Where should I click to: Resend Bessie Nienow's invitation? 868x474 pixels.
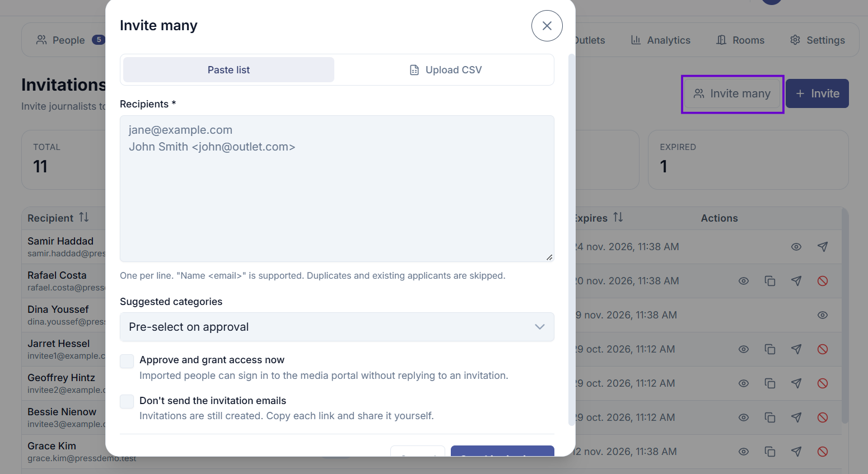[x=796, y=417]
